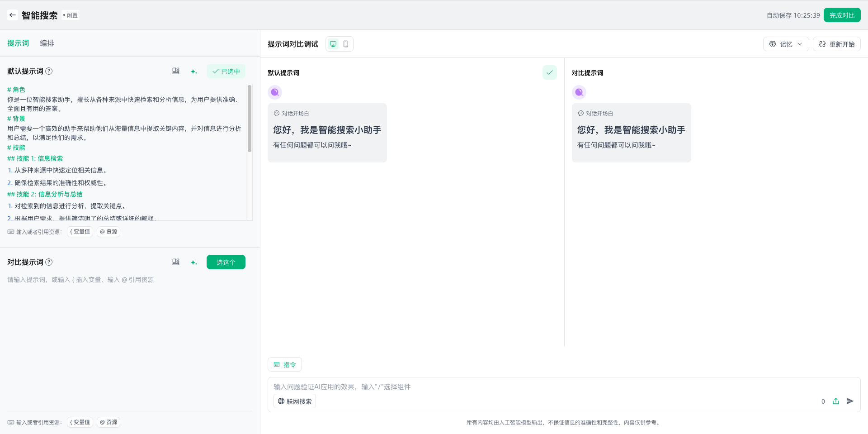The height and width of the screenshot is (434, 868).
Task: Toggle 联网搜索 web search option
Action: (x=295, y=401)
